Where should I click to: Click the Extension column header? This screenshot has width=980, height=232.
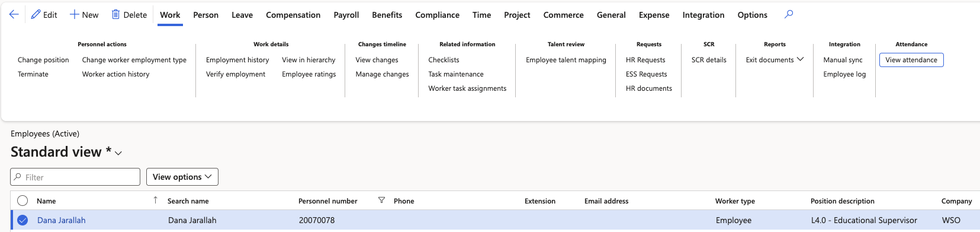[540, 201]
